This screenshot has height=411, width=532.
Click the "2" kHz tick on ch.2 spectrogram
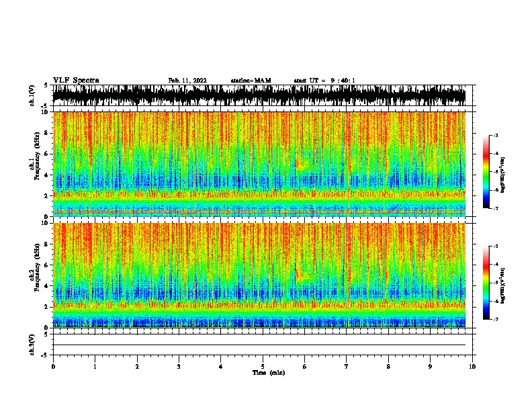(46, 307)
